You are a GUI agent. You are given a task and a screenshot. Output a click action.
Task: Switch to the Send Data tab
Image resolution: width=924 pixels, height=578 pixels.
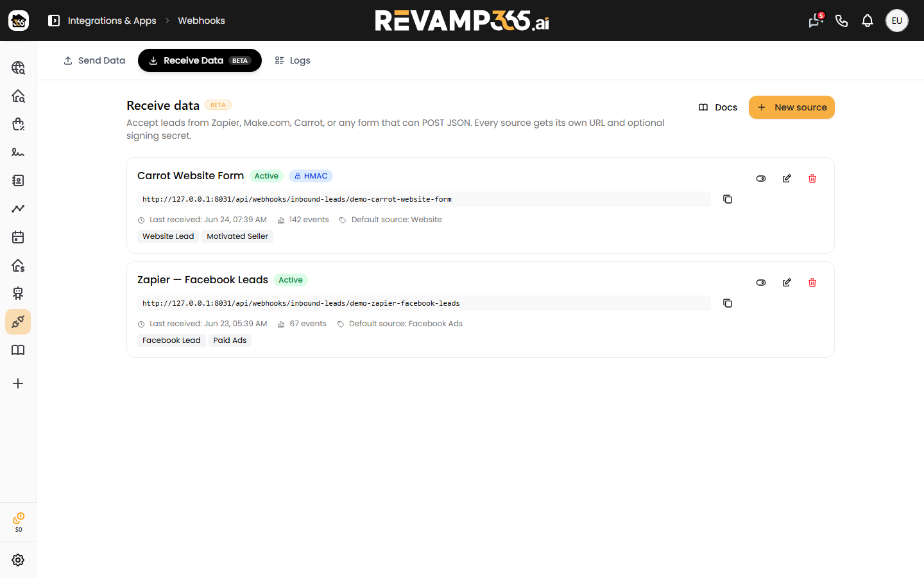(94, 60)
